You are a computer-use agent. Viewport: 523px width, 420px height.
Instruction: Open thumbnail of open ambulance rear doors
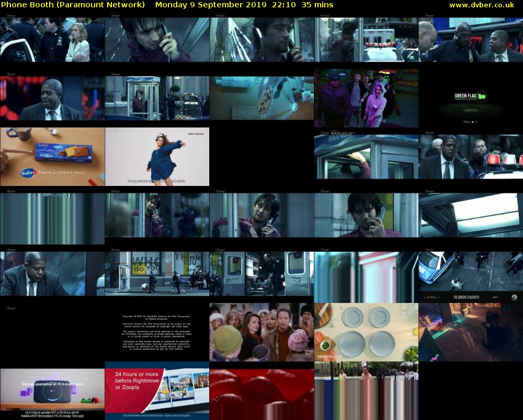(x=261, y=274)
